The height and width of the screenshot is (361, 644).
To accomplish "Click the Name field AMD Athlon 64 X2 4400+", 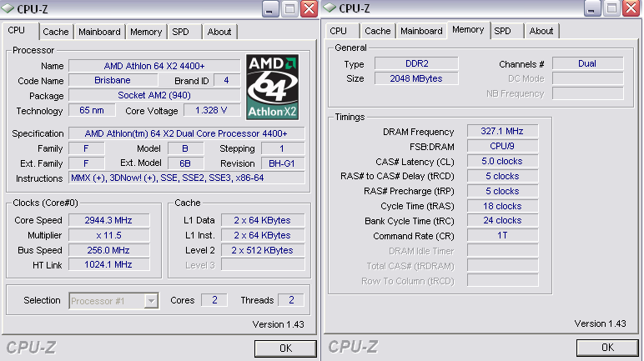I will pyautogui.click(x=154, y=66).
